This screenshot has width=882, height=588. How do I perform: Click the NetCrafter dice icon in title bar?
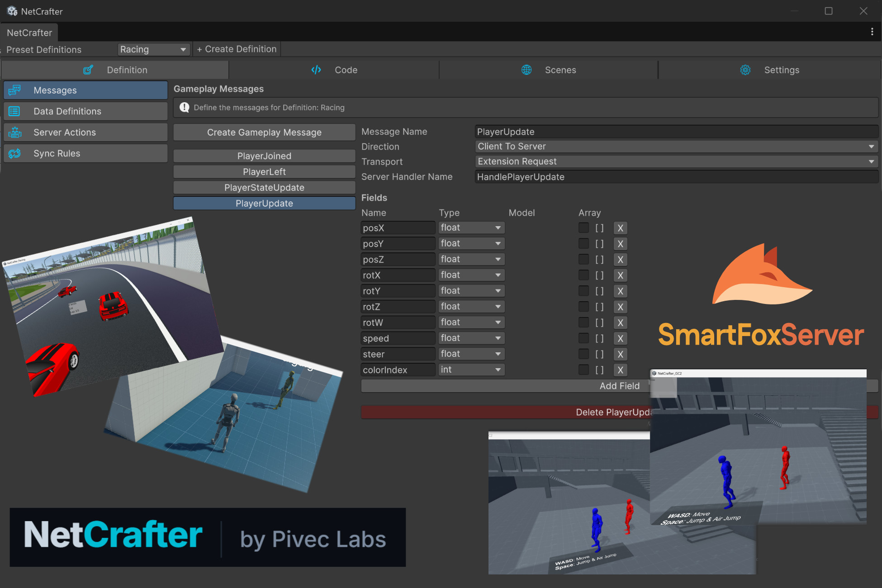pos(12,11)
